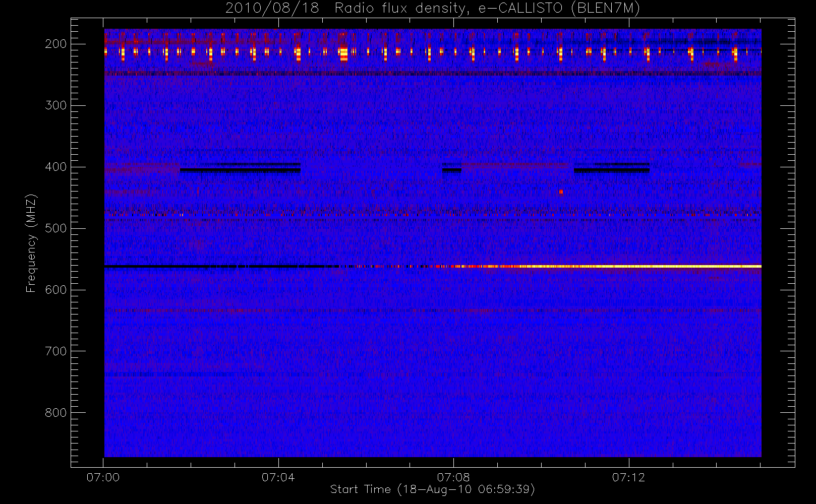The image size is (816, 504).
Task: Click the 500 frequency tick label
Action: [x=56, y=228]
